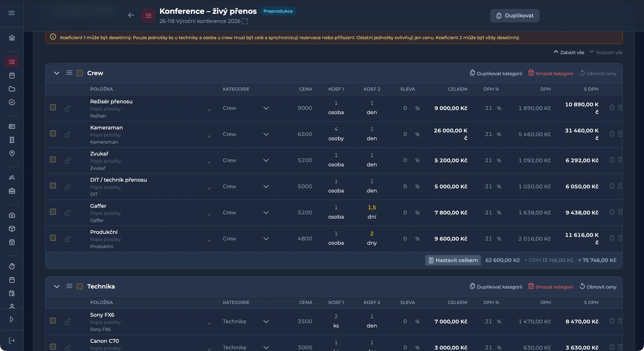
Task: Toggle the lock icon for Režisér přenosu
Action: pyautogui.click(x=68, y=108)
